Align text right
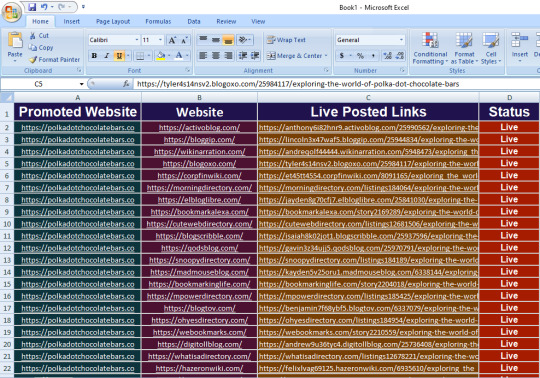This screenshot has width=540, height=378. pos(228,55)
